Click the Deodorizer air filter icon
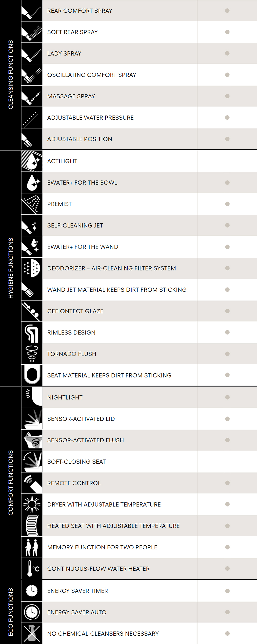257x644 pixels. (x=32, y=268)
